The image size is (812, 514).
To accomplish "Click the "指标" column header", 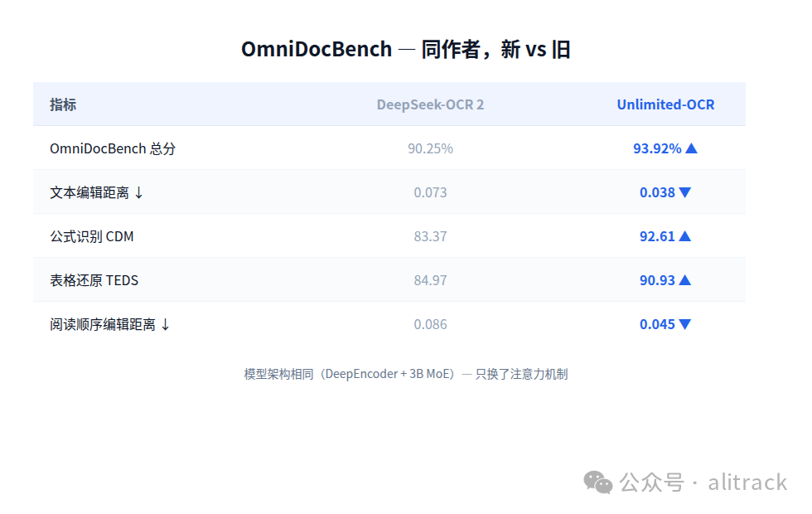I will (63, 104).
